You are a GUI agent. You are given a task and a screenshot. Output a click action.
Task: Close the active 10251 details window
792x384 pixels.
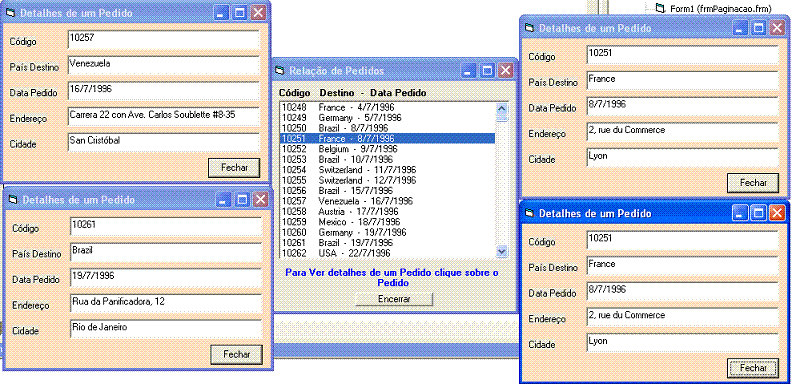click(x=776, y=213)
